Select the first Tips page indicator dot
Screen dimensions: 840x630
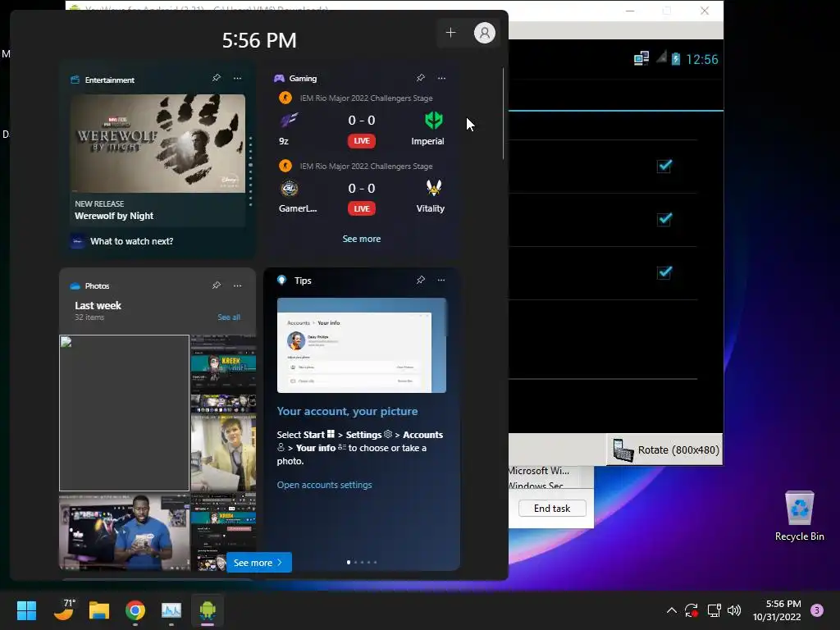click(x=349, y=563)
